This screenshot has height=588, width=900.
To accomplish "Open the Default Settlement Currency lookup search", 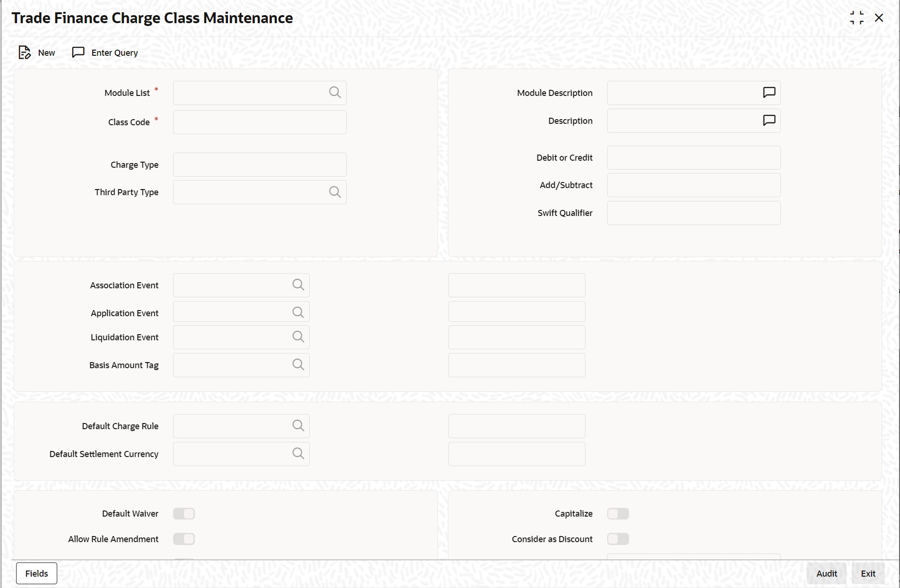I will (298, 453).
